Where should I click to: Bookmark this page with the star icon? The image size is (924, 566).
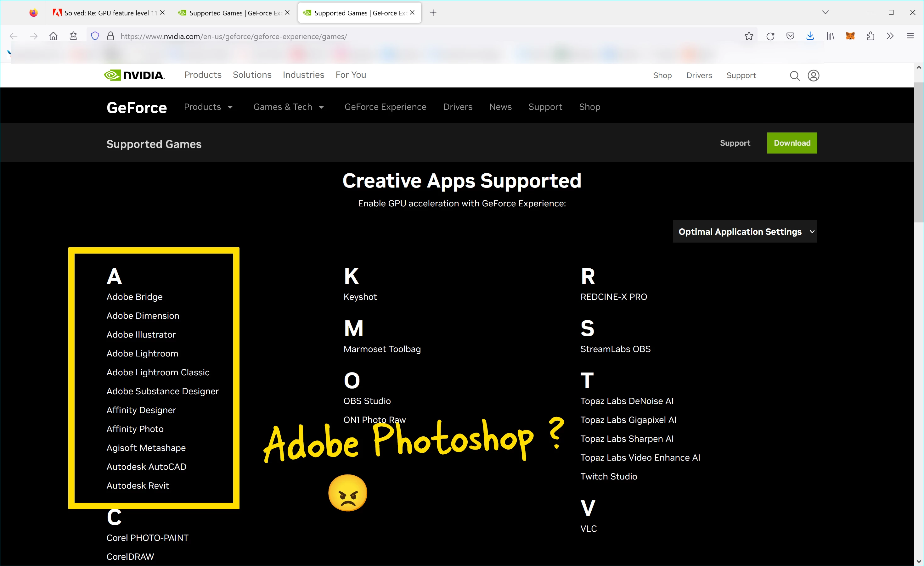(x=748, y=36)
